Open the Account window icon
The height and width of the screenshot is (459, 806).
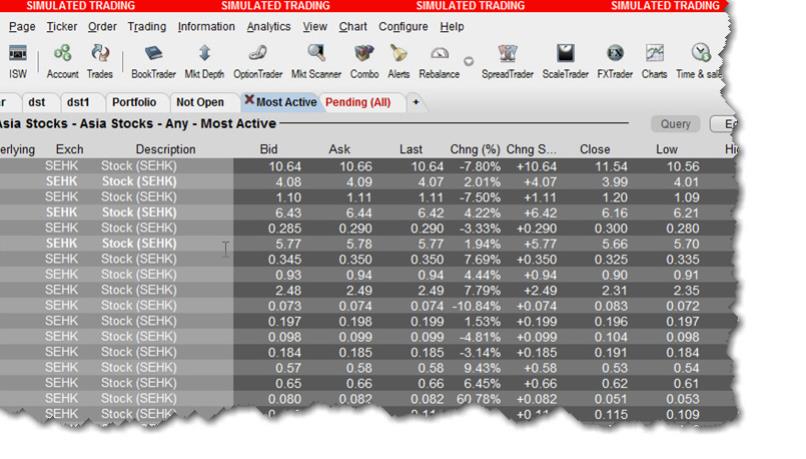click(x=62, y=59)
